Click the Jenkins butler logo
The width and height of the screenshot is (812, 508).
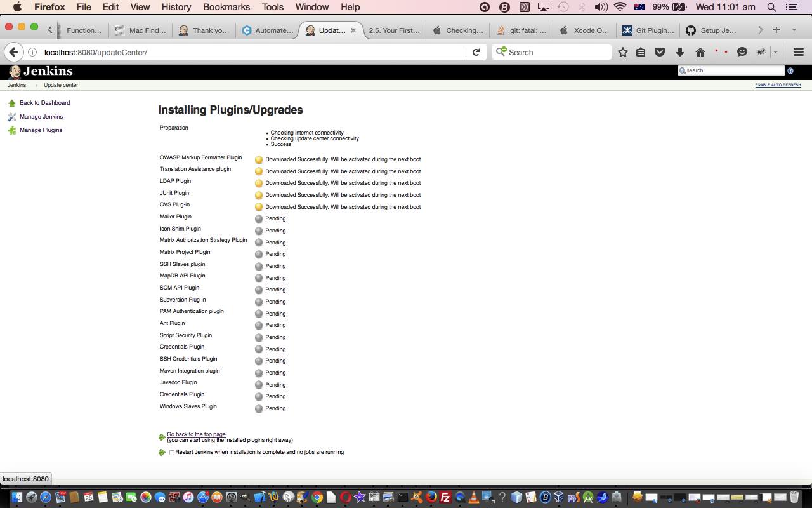pyautogui.click(x=15, y=71)
